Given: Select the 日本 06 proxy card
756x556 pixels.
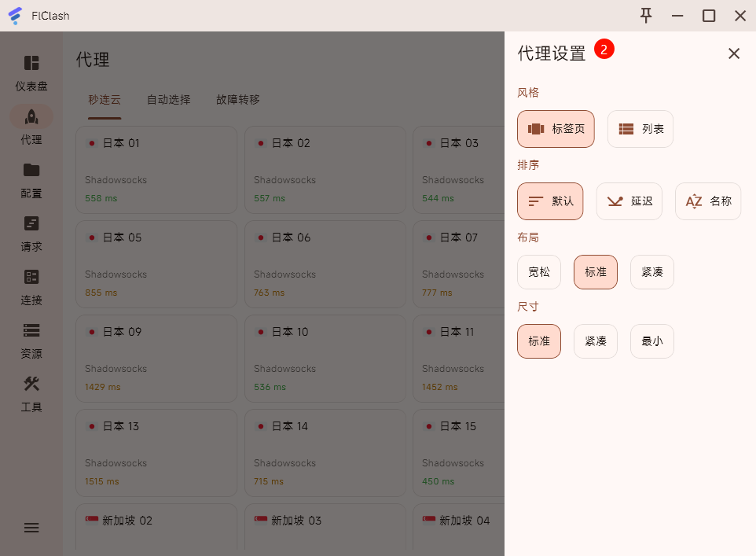Looking at the screenshot, I should point(325,264).
